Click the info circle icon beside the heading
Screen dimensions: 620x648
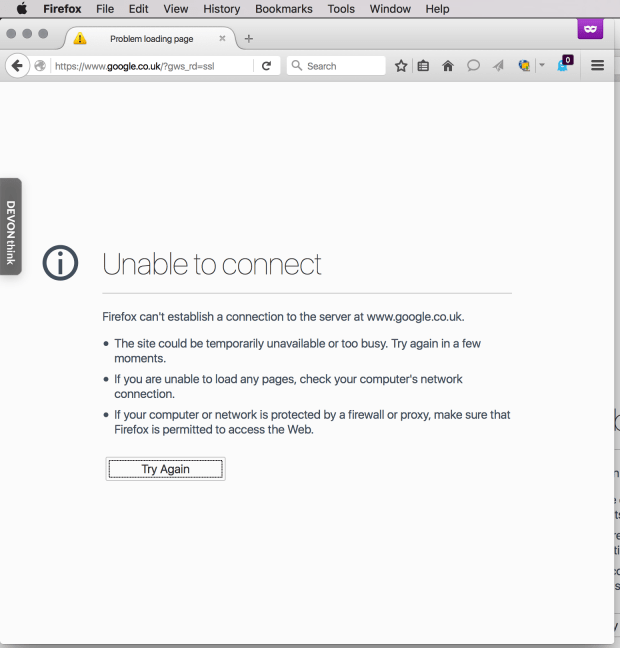click(x=60, y=263)
